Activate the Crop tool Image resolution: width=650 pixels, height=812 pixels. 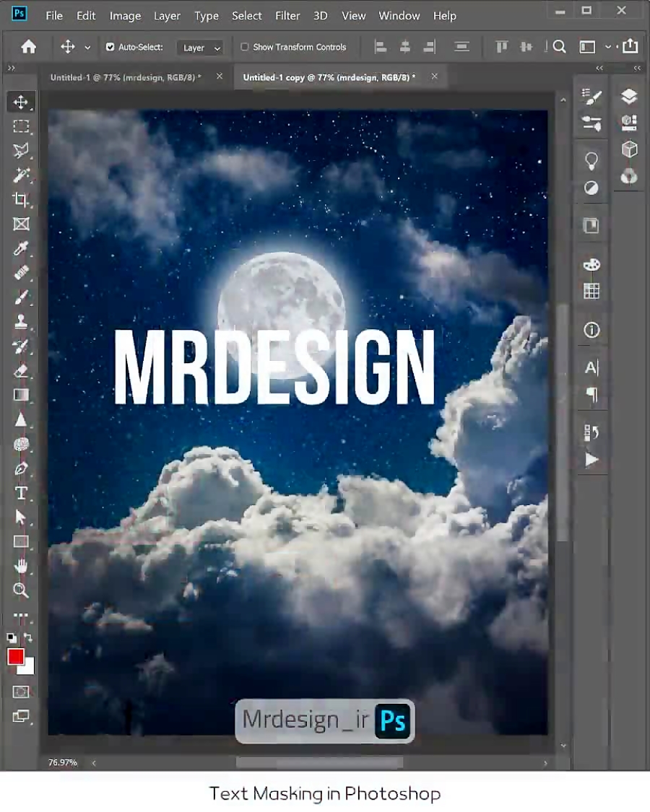click(x=21, y=199)
